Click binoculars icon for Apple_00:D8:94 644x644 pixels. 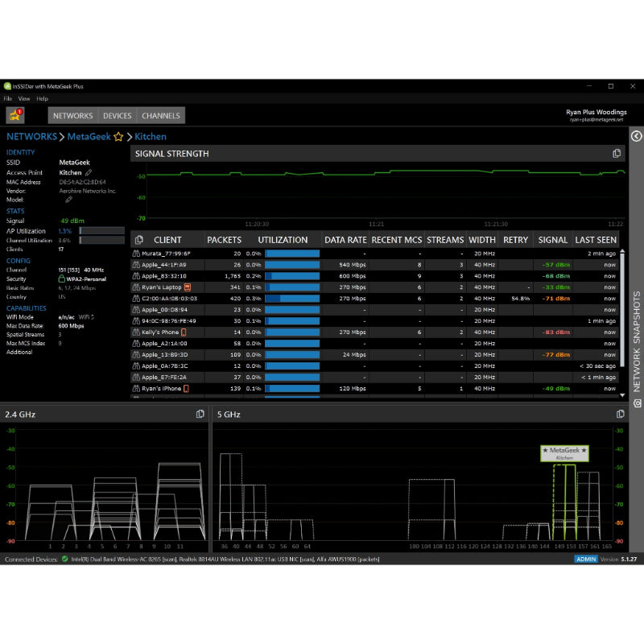coord(136,310)
